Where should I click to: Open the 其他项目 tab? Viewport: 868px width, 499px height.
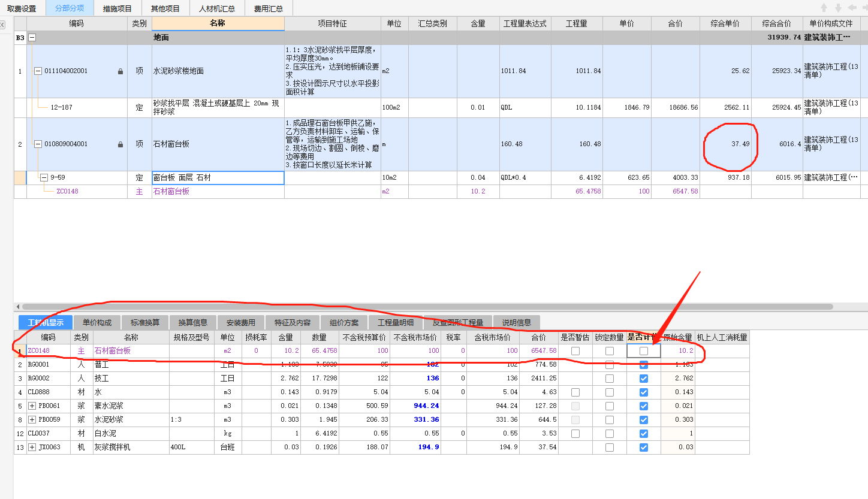165,8
